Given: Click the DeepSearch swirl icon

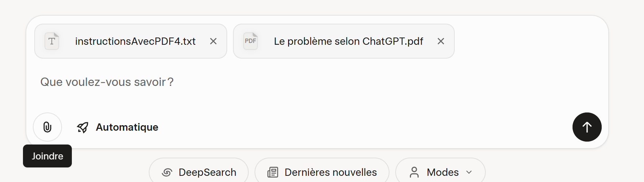Looking at the screenshot, I should tap(167, 172).
